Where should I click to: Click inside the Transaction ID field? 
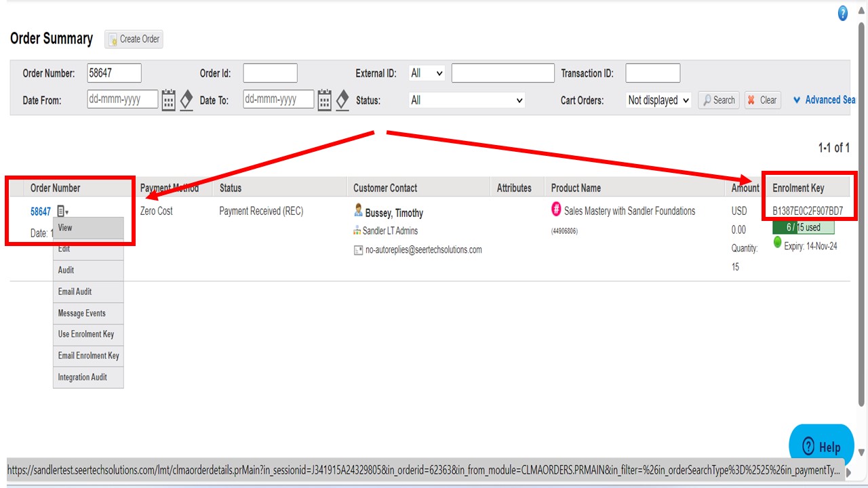652,73
